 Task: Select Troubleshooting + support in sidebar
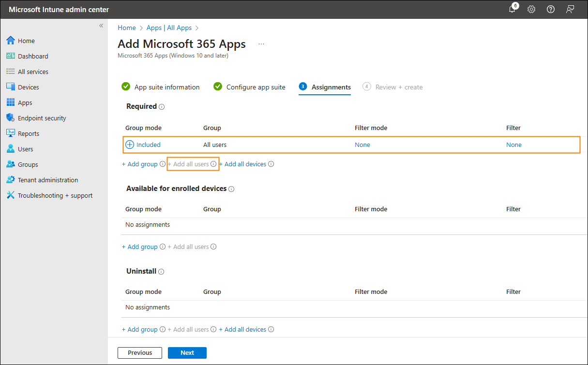click(55, 195)
